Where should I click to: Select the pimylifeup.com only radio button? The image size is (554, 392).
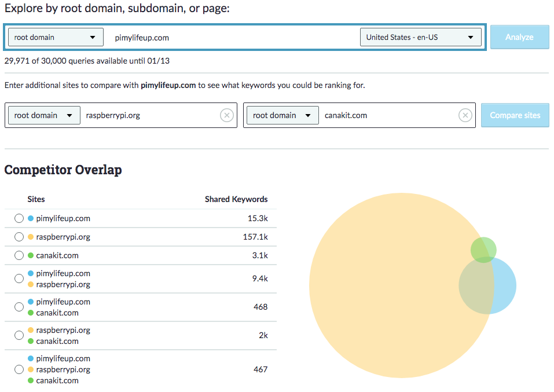[x=19, y=219]
